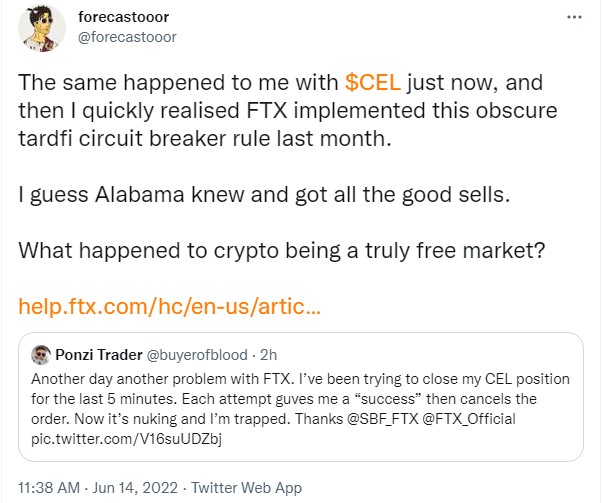602x503 pixels.
Task: Open the quoted tweet starting "Another day another problem"
Action: click(300, 397)
